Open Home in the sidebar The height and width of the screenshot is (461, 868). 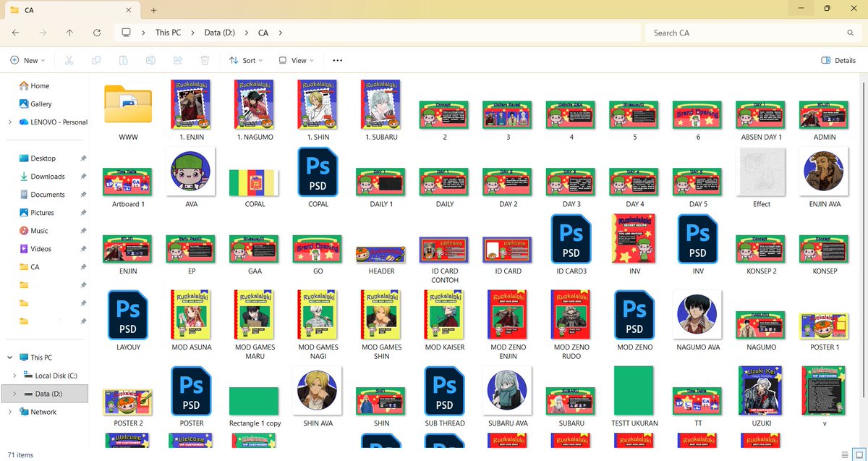[x=34, y=86]
